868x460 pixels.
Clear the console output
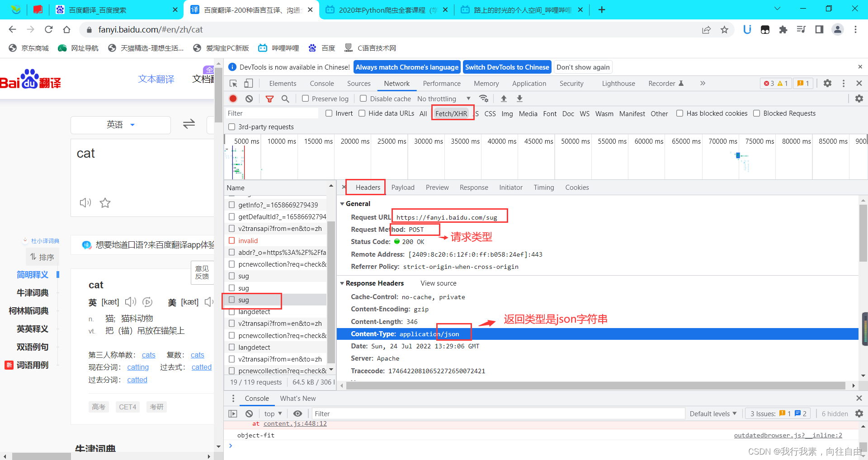tap(249, 413)
